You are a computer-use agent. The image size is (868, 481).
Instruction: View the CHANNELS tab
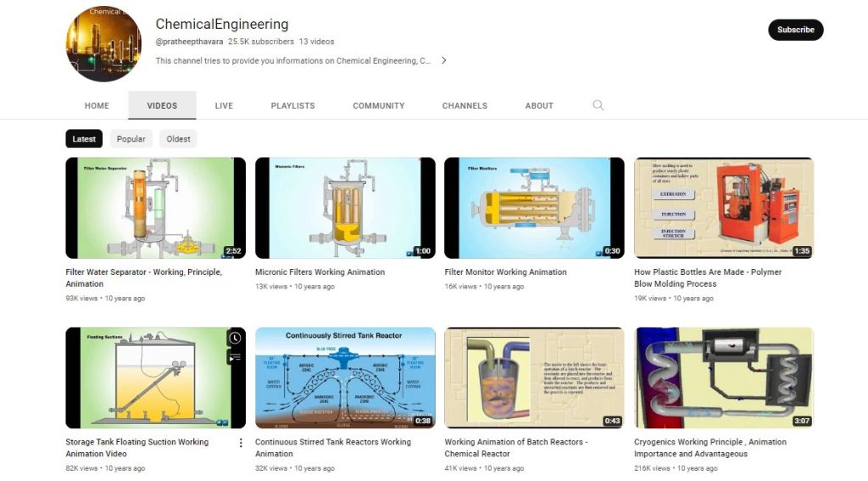click(x=465, y=105)
